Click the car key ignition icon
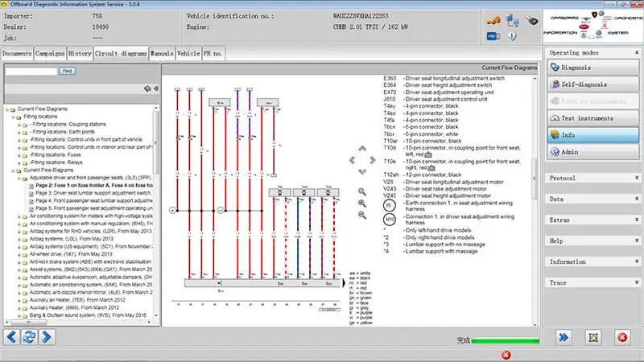The width and height of the screenshot is (644, 362). pyautogui.click(x=531, y=19)
